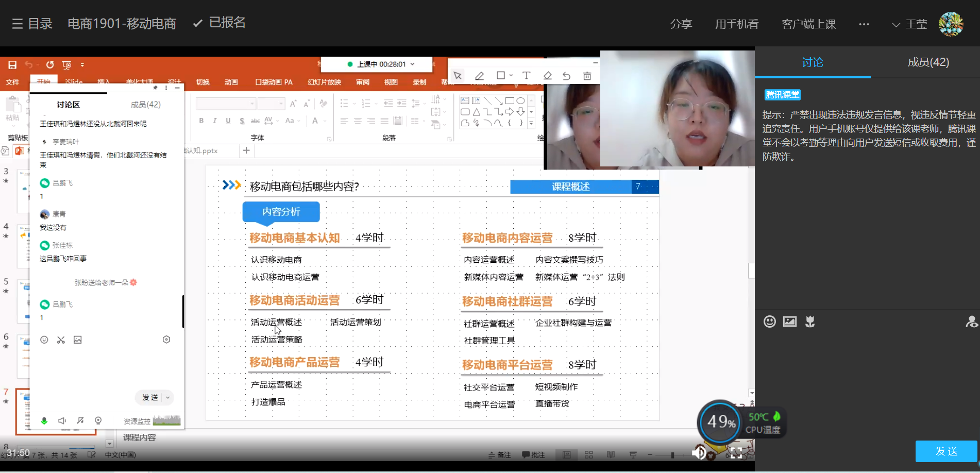Screen dimensions: 980x473
Task: Mute the video player volume
Action: click(699, 453)
